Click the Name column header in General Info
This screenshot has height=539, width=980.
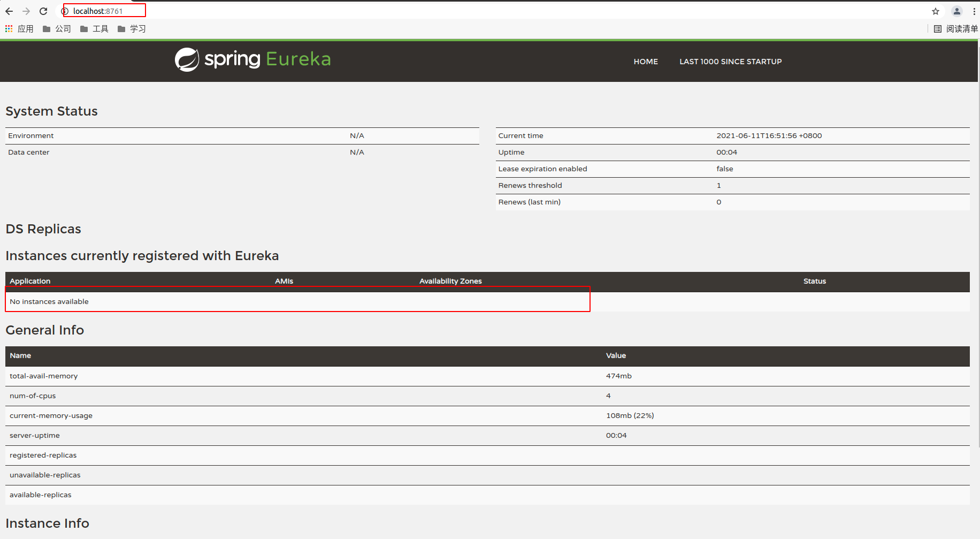[x=20, y=356]
